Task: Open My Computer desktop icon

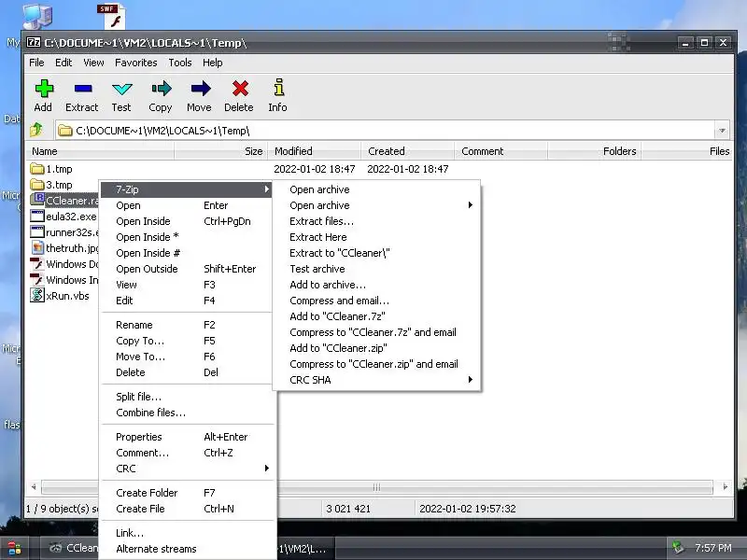Action: click(37, 16)
